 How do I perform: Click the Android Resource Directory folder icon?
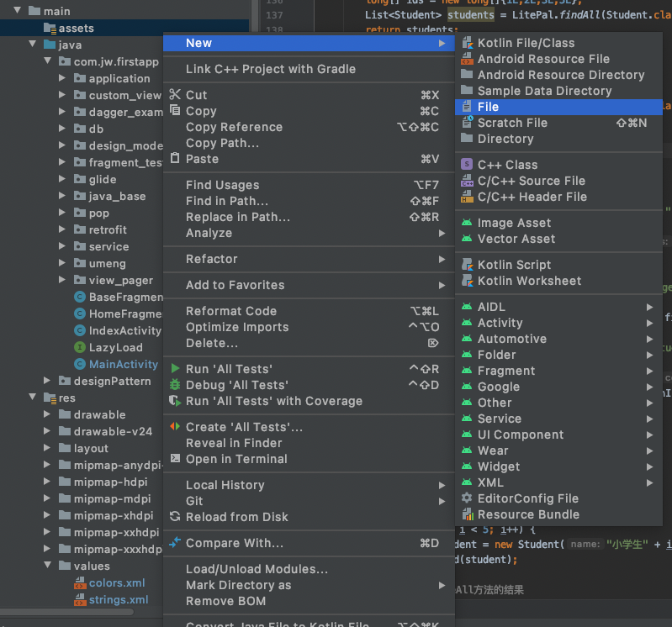467,75
